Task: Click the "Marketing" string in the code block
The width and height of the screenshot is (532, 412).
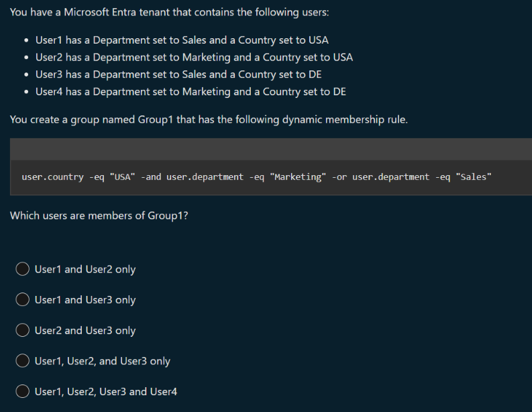Action: point(297,177)
